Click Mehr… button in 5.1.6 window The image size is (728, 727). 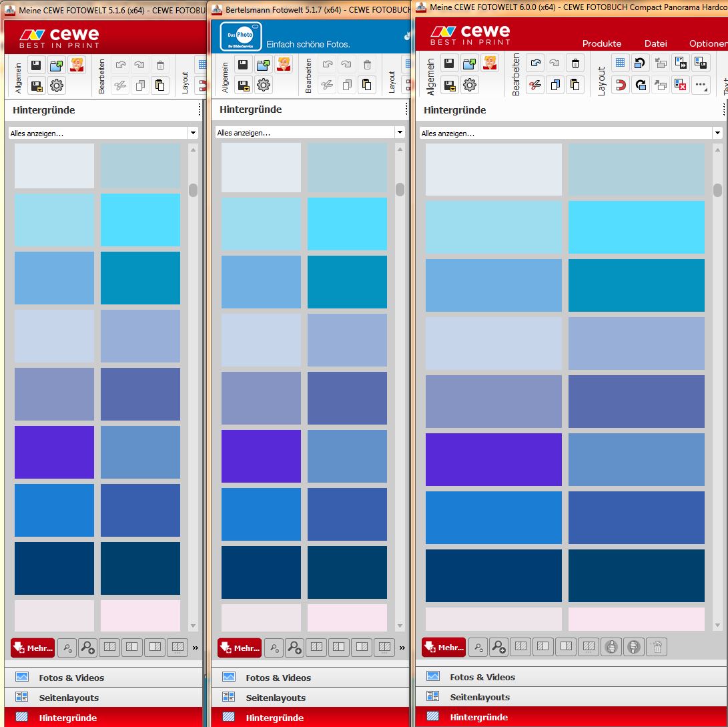tap(33, 648)
